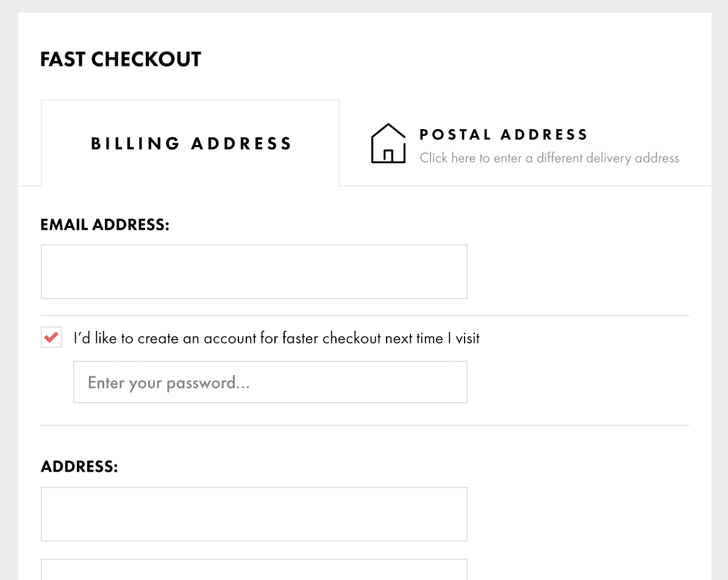Click the divider line below the email field
Viewport: 728px width, 580px height.
click(365, 316)
